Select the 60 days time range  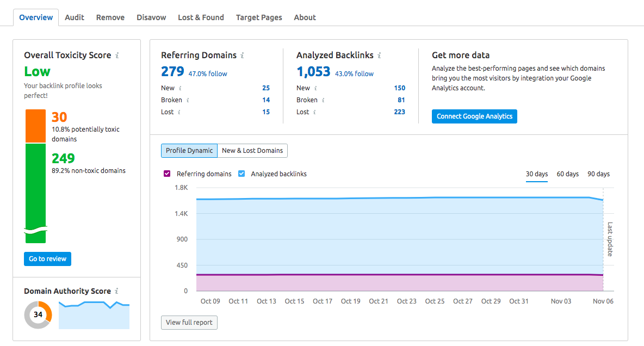(x=567, y=174)
